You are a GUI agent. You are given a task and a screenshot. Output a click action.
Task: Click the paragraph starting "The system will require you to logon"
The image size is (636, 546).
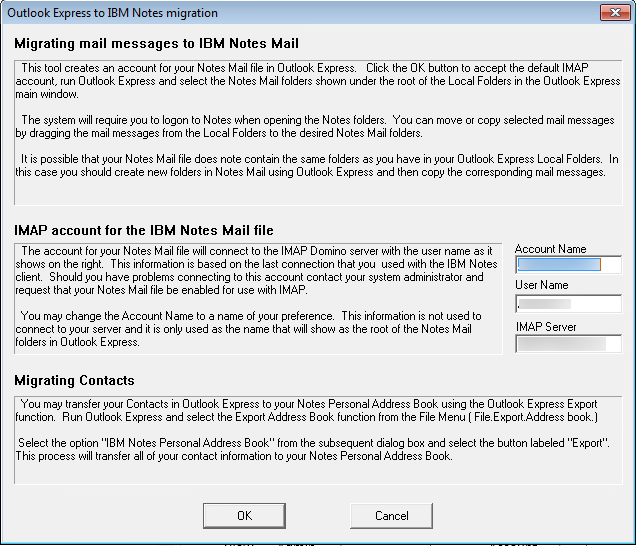coord(315,126)
